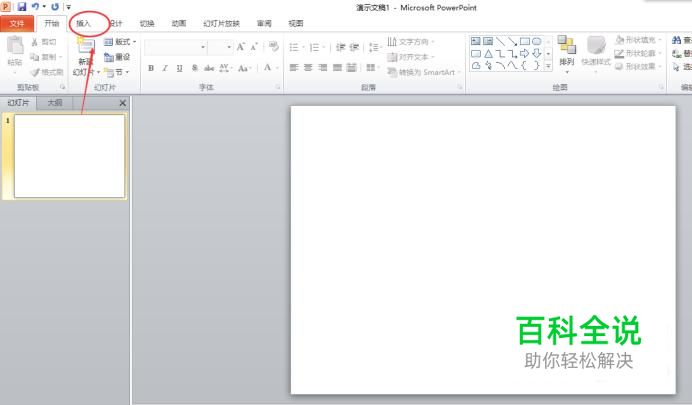
Task: Apply a bulleted list
Action: coord(296,47)
